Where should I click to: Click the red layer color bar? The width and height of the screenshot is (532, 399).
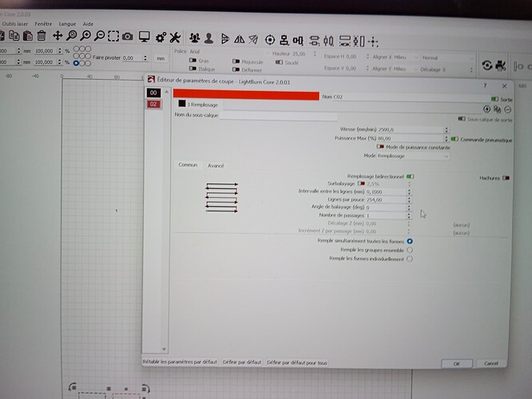(246, 95)
